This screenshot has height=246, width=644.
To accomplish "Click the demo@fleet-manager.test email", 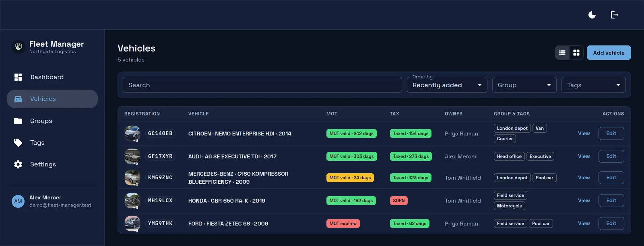I will coord(60,205).
